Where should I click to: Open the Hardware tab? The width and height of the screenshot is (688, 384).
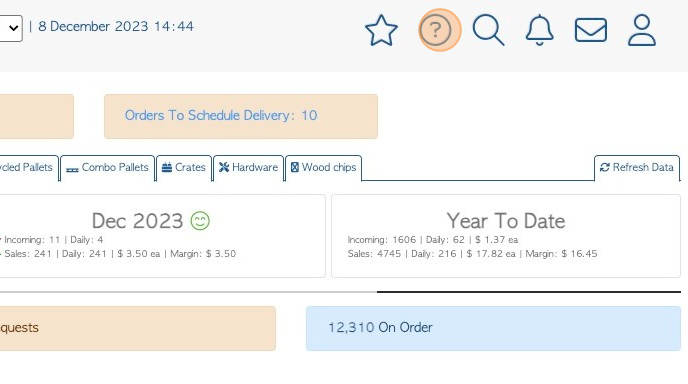coord(248,168)
